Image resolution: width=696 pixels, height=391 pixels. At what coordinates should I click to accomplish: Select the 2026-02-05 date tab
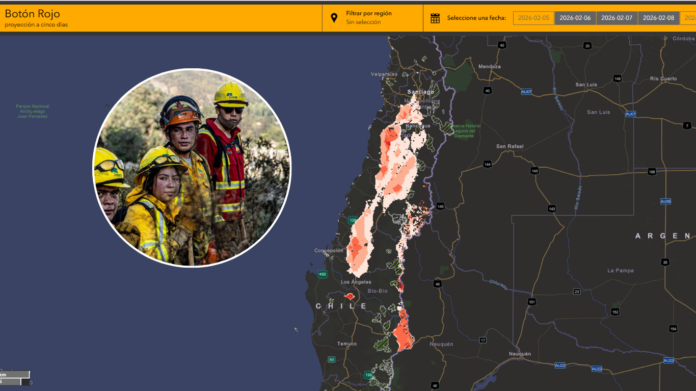534,18
